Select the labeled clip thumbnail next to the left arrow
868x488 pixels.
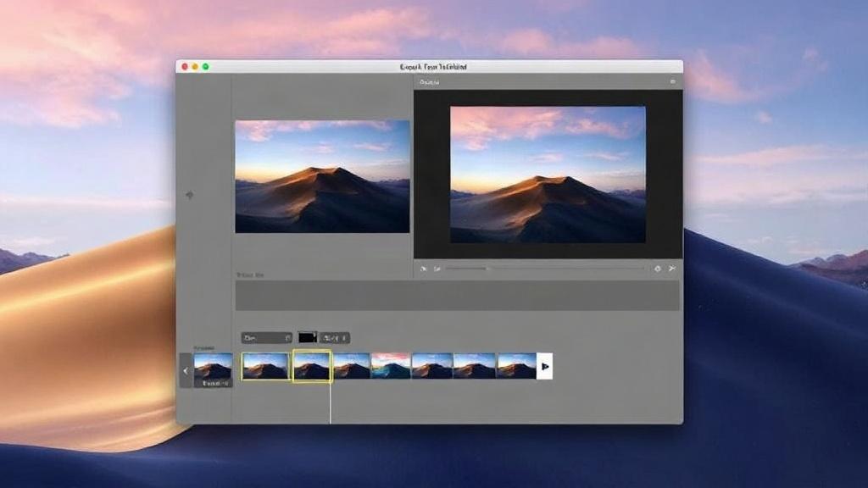tap(213, 369)
